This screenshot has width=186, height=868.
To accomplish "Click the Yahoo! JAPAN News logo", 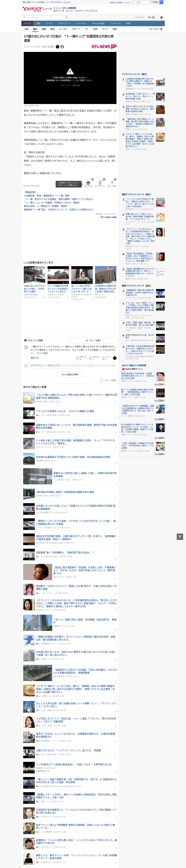I will tap(37, 9).
